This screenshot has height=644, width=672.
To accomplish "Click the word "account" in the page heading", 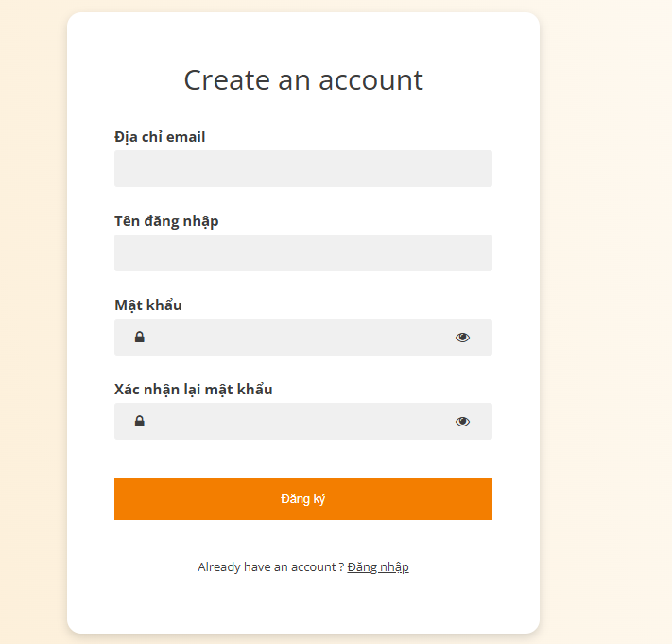I will [370, 79].
